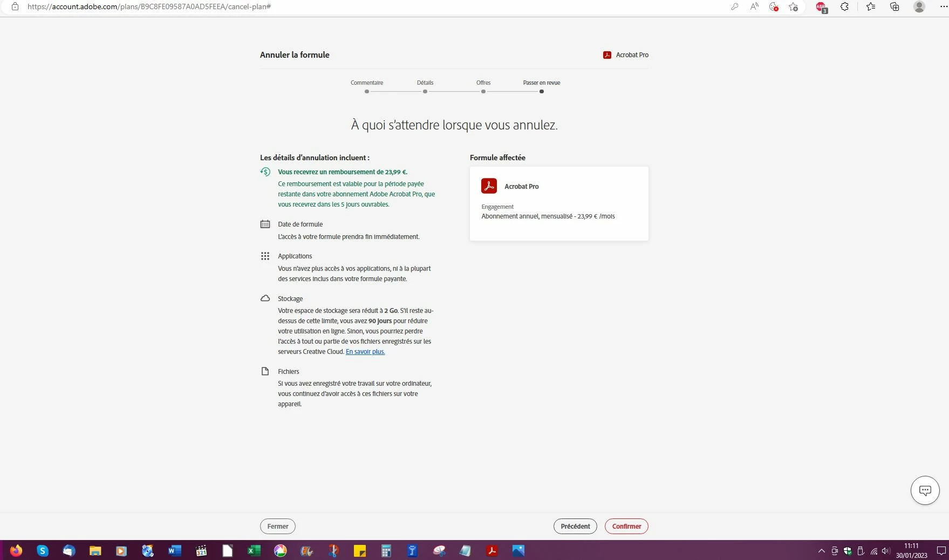Open Thunderbird from the taskbar
This screenshot has height=560, width=949.
(69, 551)
